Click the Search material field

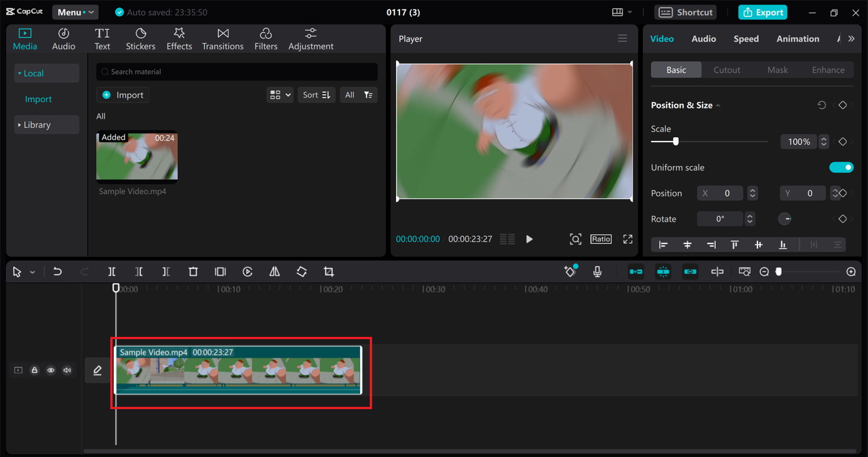237,71
